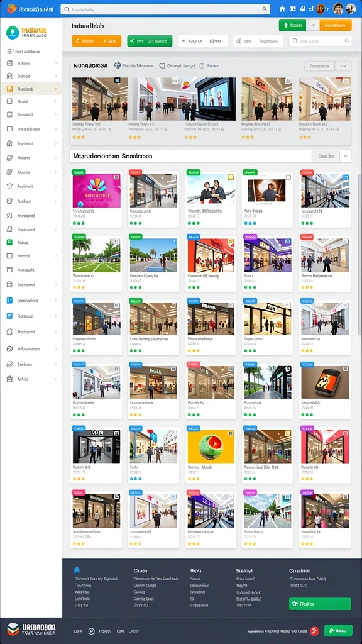Click the white toolbar button with X icon
362x644 pixels.
pyautogui.click(x=203, y=41)
